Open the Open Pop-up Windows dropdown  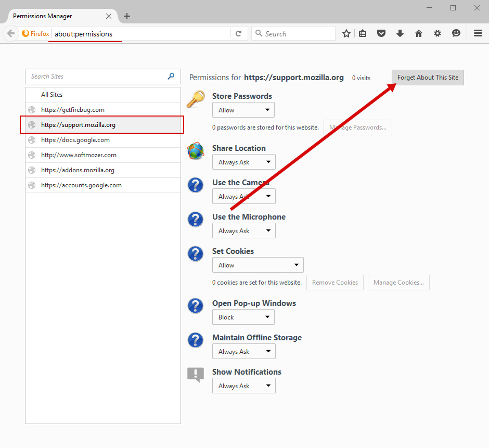tap(243, 317)
